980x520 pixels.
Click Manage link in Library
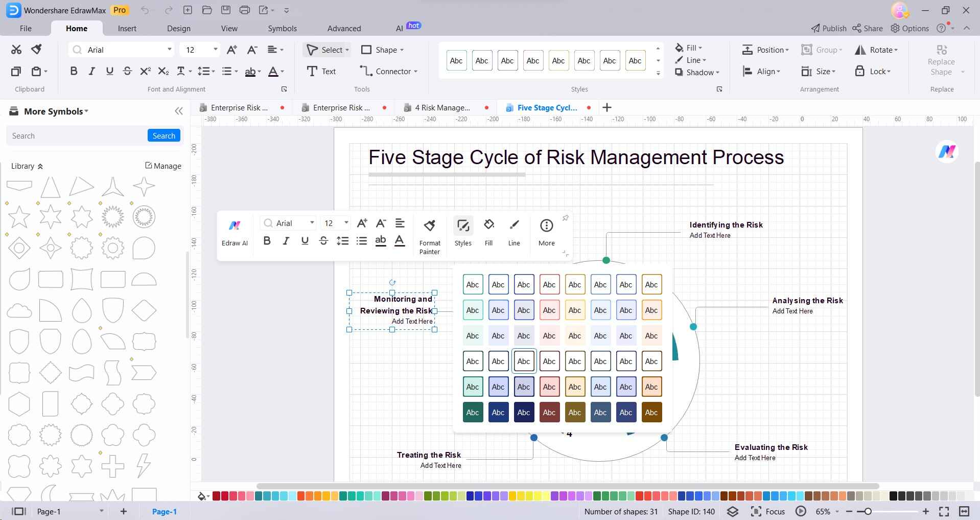tap(163, 166)
